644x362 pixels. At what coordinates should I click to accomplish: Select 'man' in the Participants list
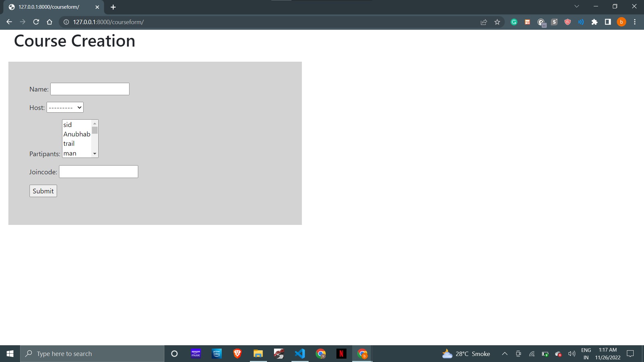[70, 153]
